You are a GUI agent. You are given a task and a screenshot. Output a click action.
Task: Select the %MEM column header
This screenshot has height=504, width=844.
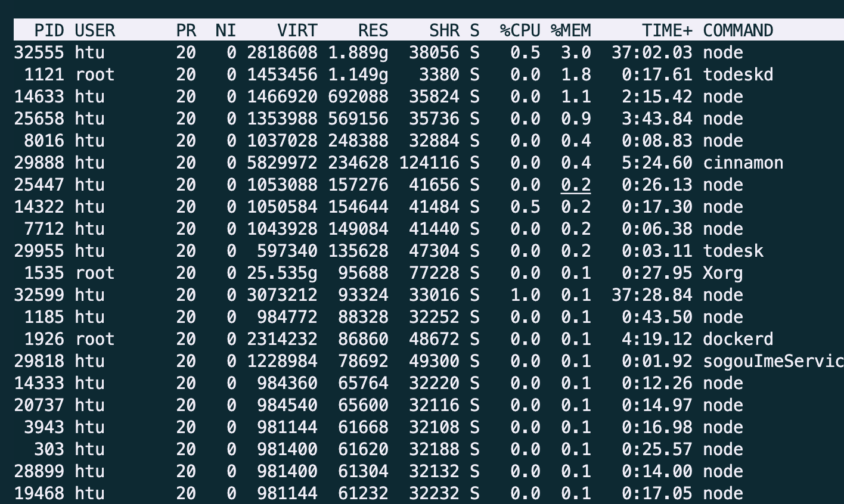tap(571, 30)
